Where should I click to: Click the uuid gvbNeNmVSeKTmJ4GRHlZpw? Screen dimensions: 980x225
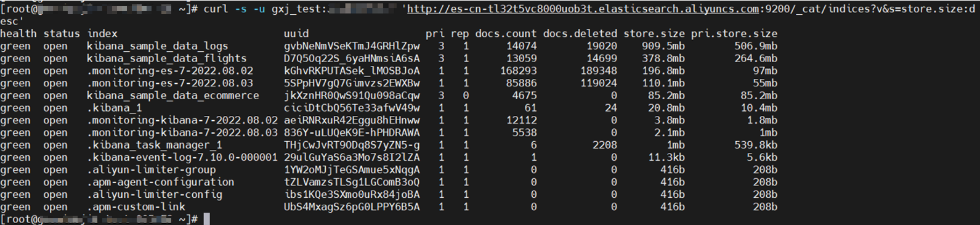pos(352,46)
